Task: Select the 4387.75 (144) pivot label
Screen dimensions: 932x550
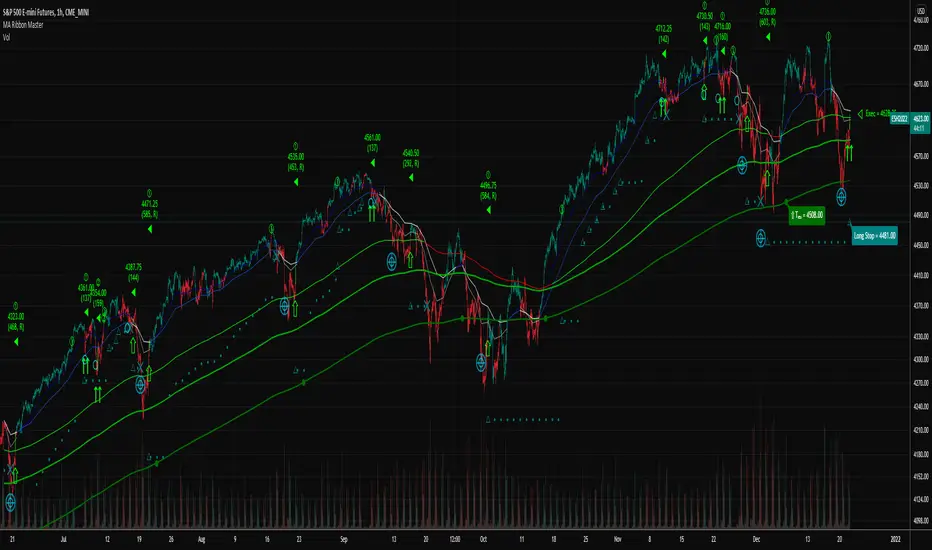Action: pos(133,272)
